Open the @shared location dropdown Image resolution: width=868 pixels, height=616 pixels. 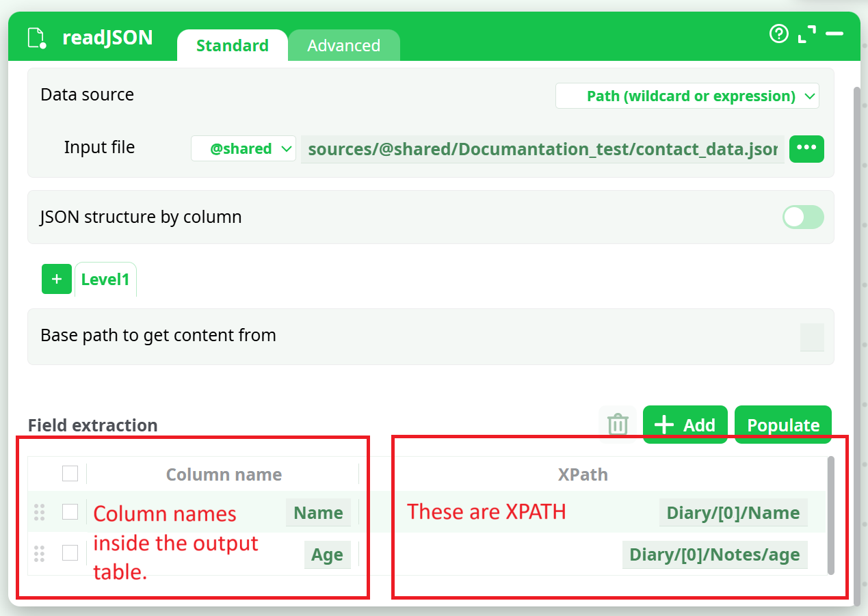[x=243, y=149]
